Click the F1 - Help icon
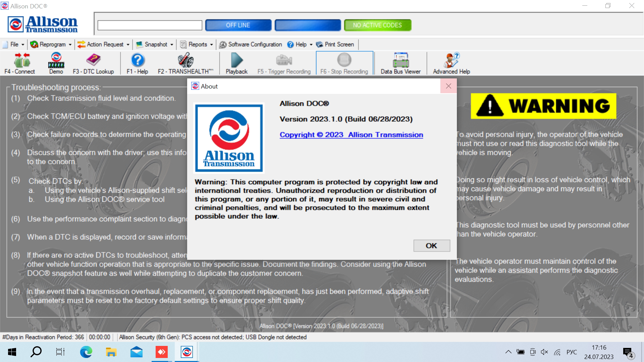The image size is (644, 362). tap(138, 63)
